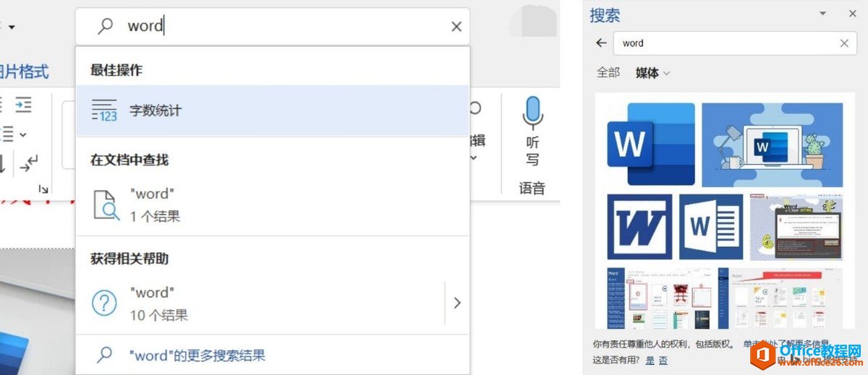868x375 pixels.
Task: Click the word count 123 icon
Action: 104,111
